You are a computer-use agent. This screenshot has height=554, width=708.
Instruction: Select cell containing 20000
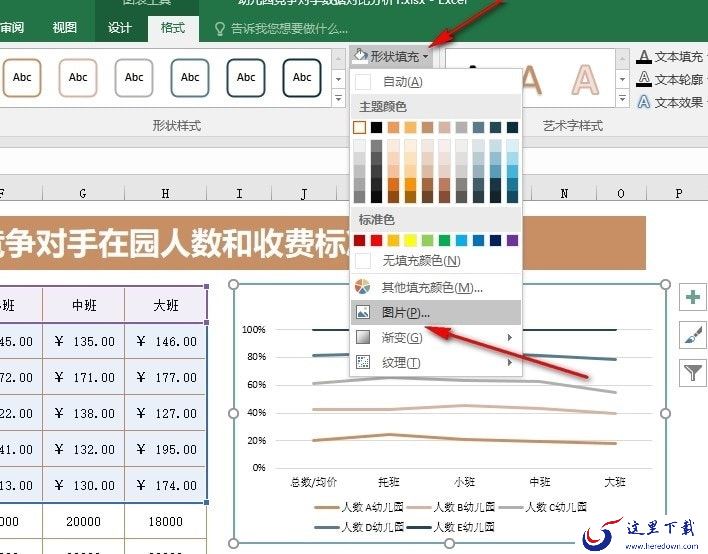[x=84, y=521]
